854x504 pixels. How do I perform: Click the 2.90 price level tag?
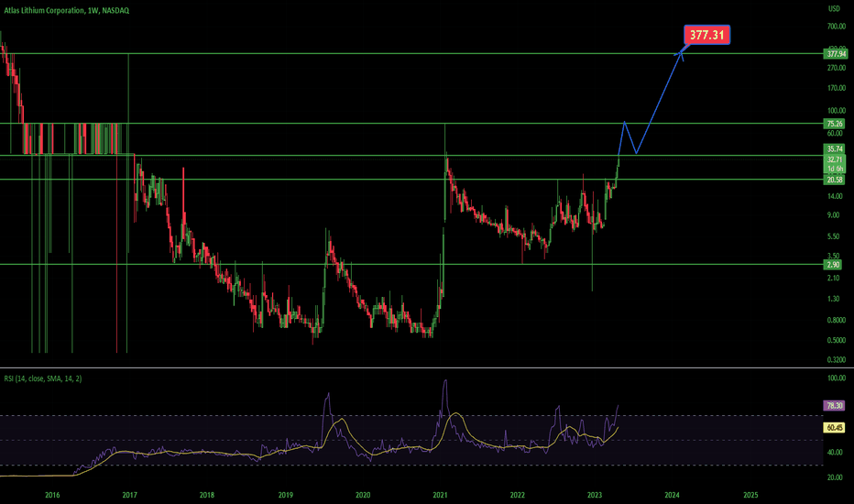833,265
